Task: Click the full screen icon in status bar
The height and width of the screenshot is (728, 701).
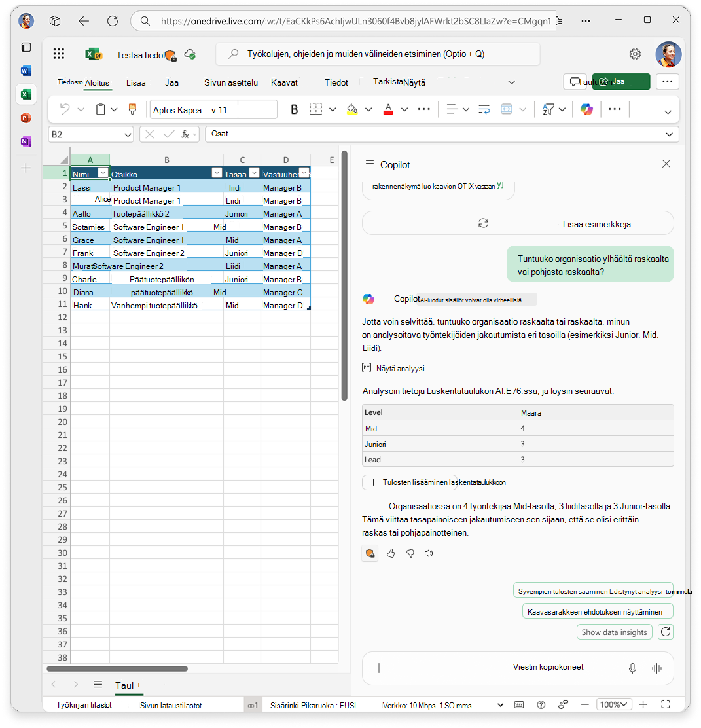Action: pos(665,704)
